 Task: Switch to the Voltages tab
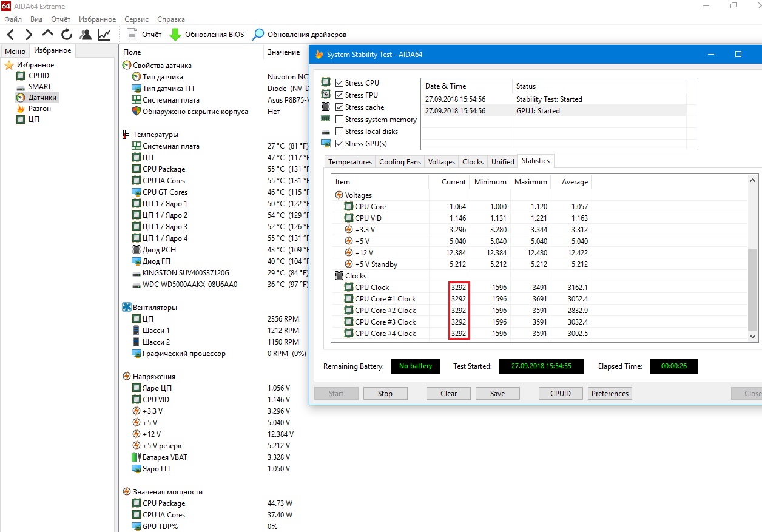pyautogui.click(x=441, y=162)
